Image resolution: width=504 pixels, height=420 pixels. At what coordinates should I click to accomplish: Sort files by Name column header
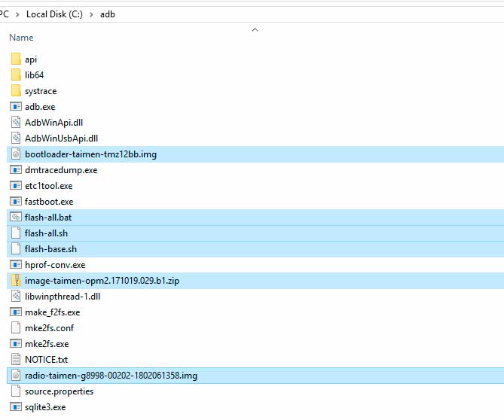pyautogui.click(x=21, y=38)
